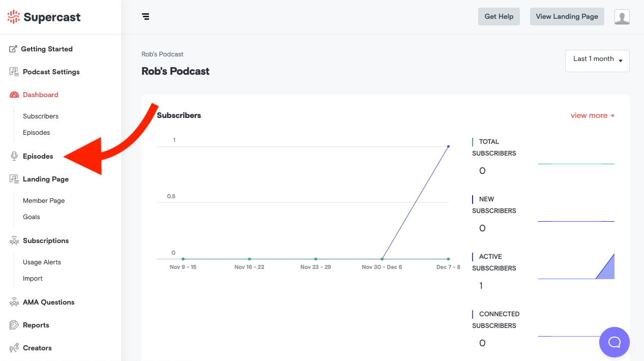This screenshot has width=644, height=361.
Task: Open the Last 1 month date range dropdown
Action: pos(597,61)
